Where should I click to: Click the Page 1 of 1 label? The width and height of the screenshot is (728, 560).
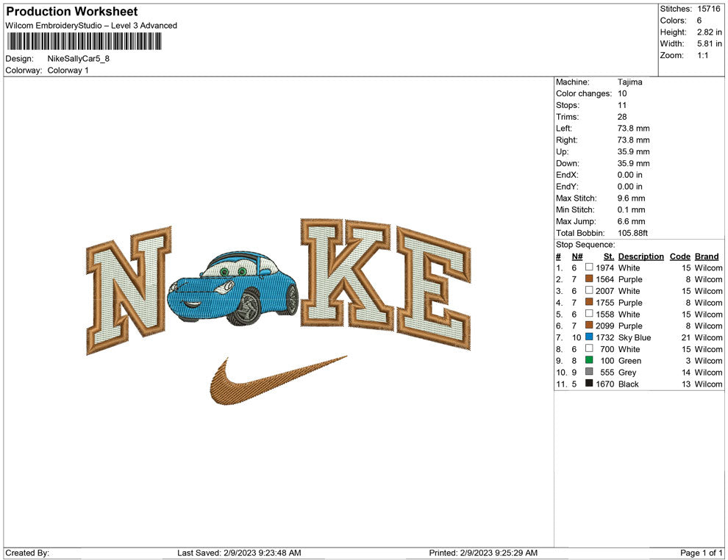(x=701, y=553)
